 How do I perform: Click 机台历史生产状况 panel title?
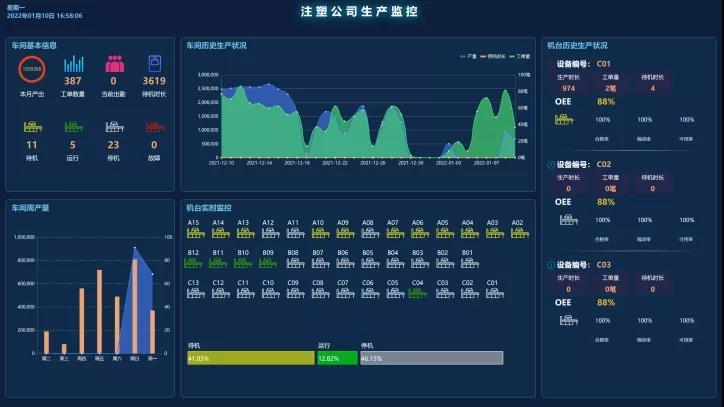pyautogui.click(x=577, y=45)
